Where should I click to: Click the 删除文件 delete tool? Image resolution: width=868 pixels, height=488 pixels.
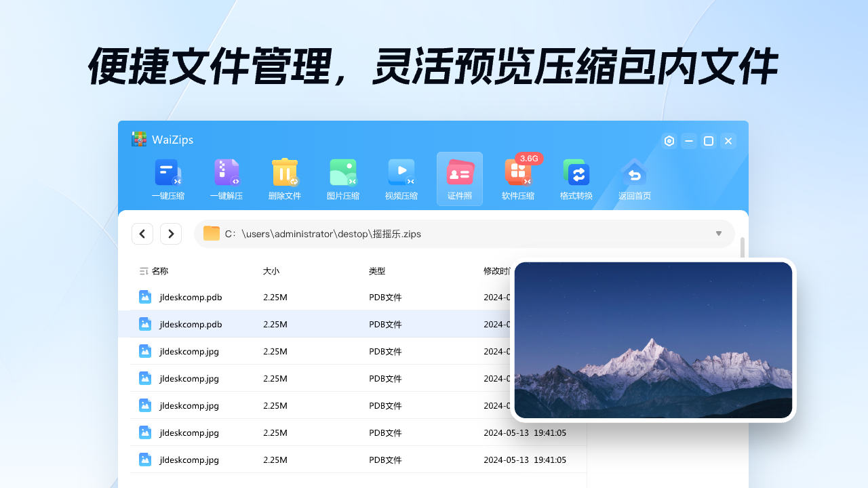click(x=285, y=178)
